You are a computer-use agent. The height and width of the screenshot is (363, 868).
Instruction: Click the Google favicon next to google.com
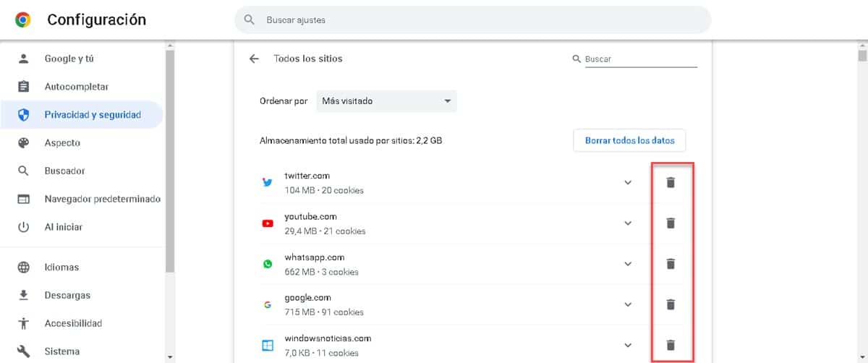268,304
